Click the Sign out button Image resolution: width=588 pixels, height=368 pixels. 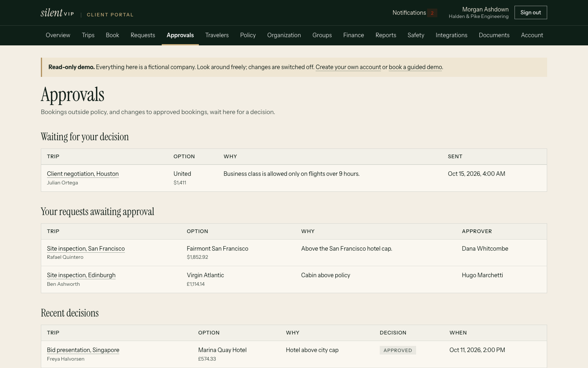530,13
